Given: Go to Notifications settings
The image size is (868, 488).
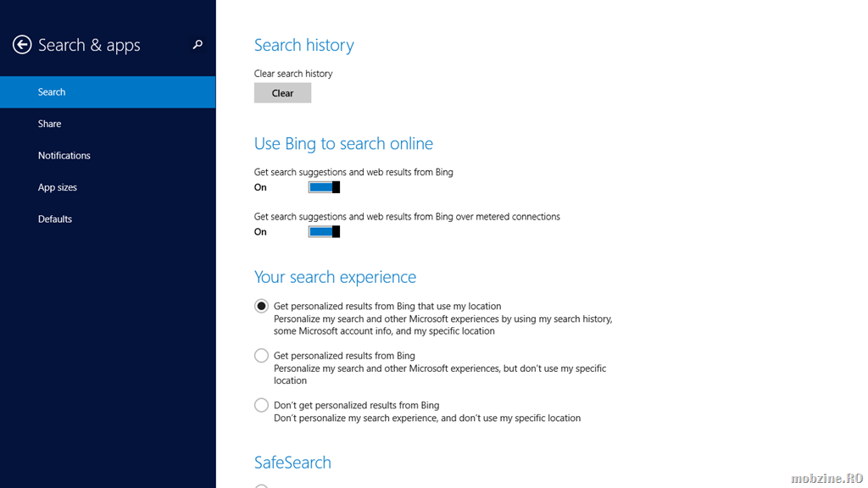Looking at the screenshot, I should 108,156.
